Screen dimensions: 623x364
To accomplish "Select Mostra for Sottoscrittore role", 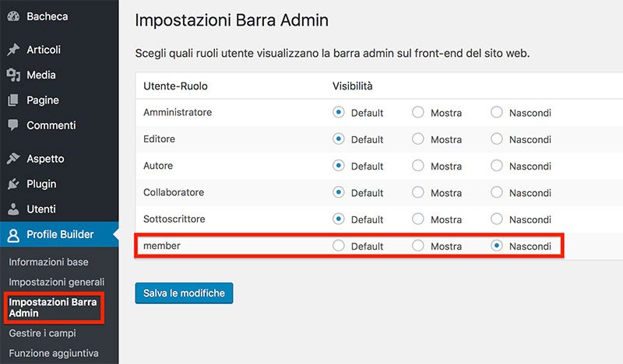I will [418, 219].
